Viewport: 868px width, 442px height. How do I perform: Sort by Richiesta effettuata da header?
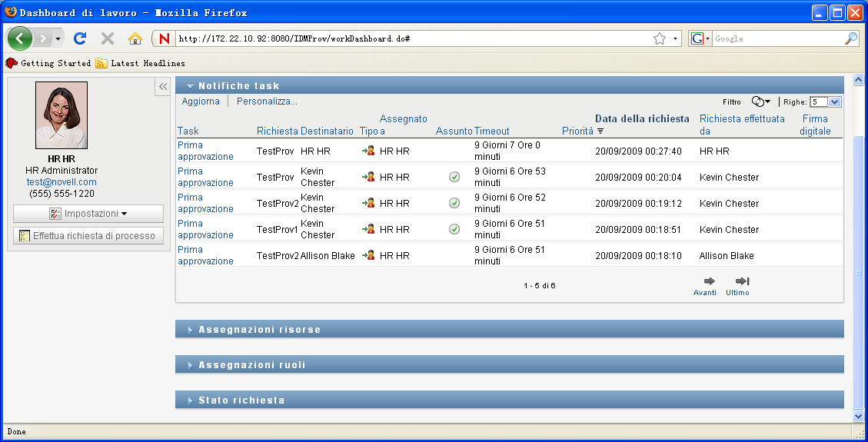pos(742,125)
